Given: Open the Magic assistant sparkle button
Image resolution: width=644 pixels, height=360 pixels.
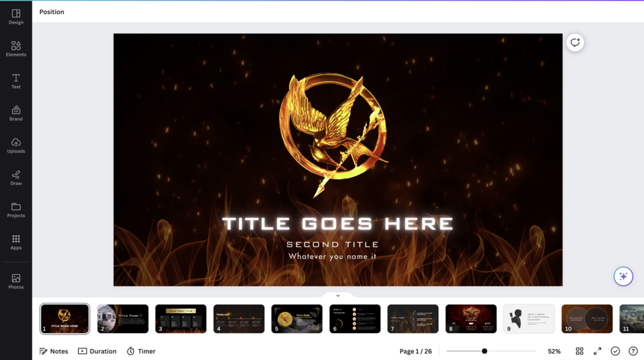Looking at the screenshot, I should click(x=623, y=276).
